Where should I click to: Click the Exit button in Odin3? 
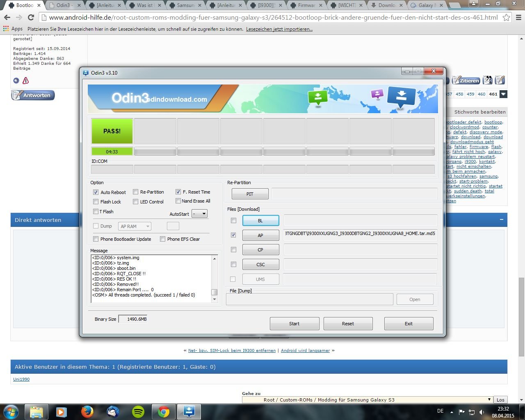click(x=409, y=324)
